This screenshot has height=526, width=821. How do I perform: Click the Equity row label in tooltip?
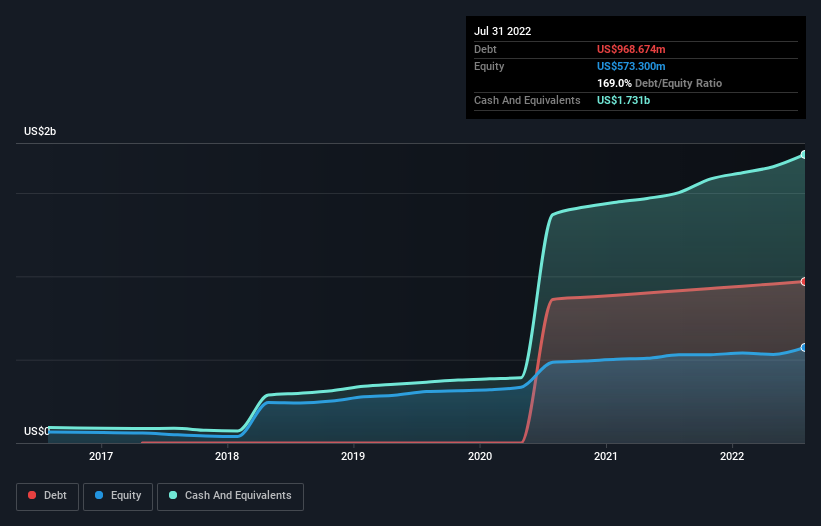[489, 66]
